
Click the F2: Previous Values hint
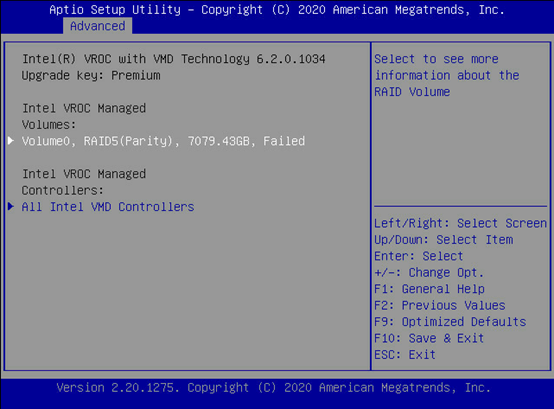440,306
